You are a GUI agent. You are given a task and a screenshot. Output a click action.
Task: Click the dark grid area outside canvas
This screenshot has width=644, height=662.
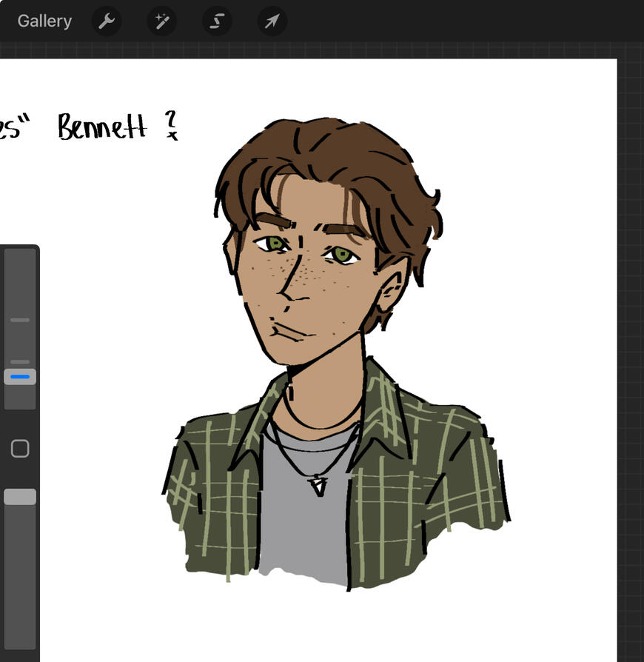(631, 296)
